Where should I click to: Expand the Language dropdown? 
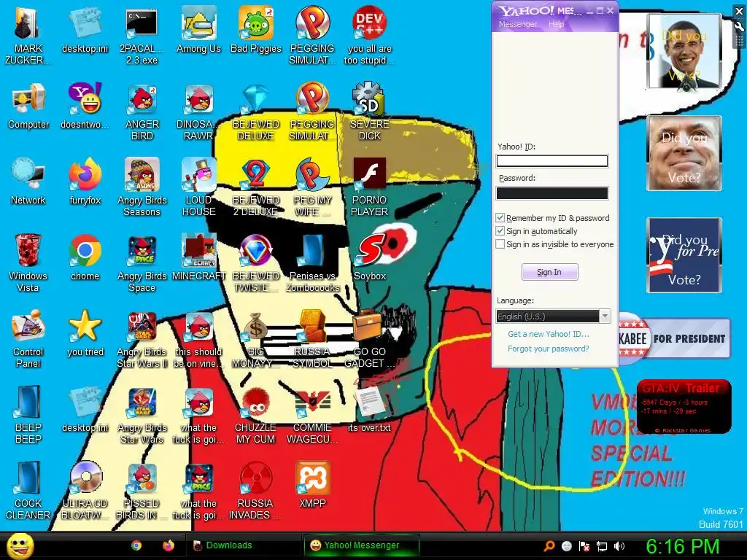click(x=605, y=316)
